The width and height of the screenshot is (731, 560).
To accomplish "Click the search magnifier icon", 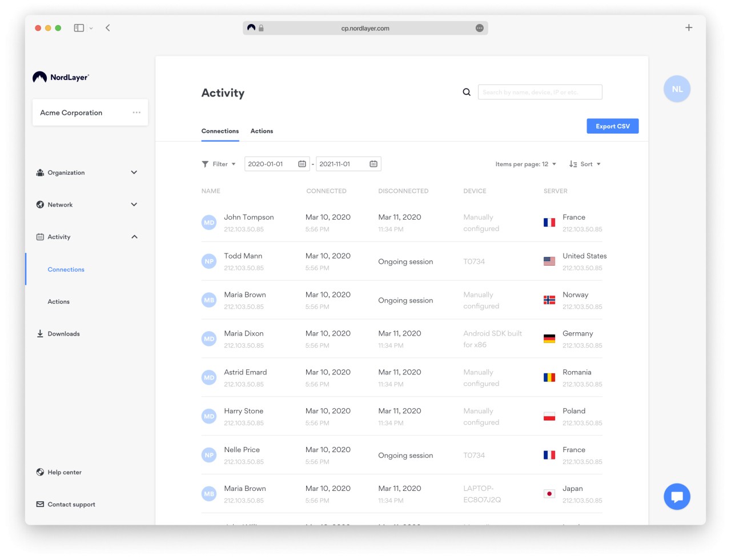I will (x=467, y=92).
